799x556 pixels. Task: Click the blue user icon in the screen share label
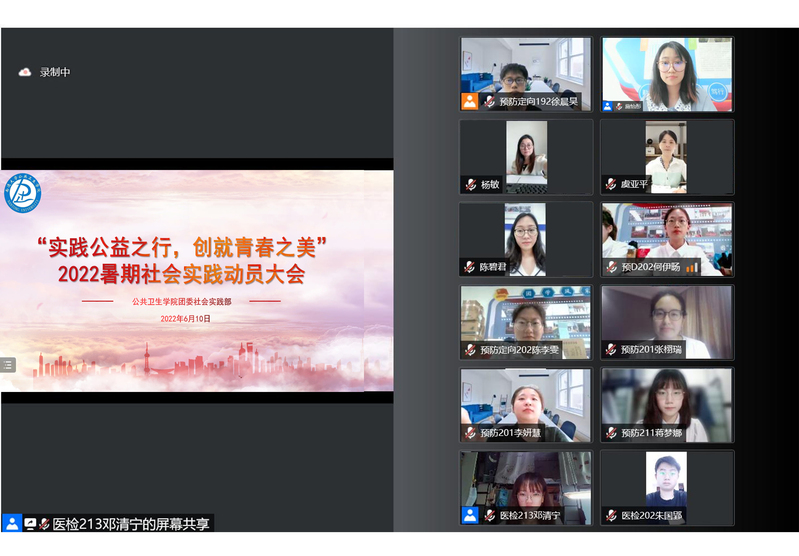pyautogui.click(x=12, y=523)
